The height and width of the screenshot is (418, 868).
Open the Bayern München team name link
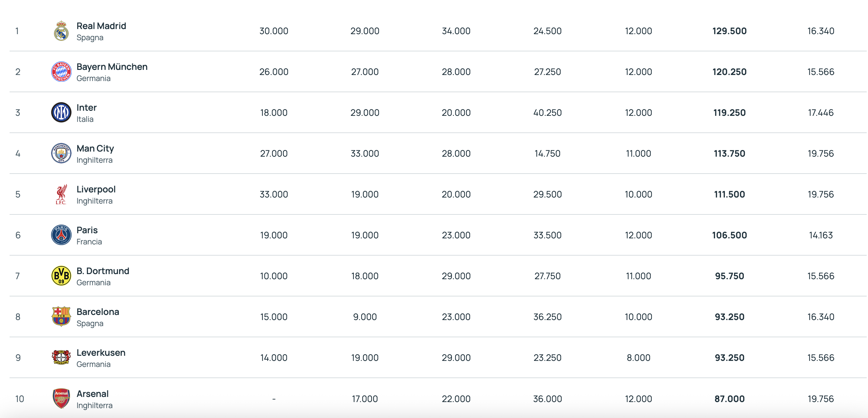point(112,67)
